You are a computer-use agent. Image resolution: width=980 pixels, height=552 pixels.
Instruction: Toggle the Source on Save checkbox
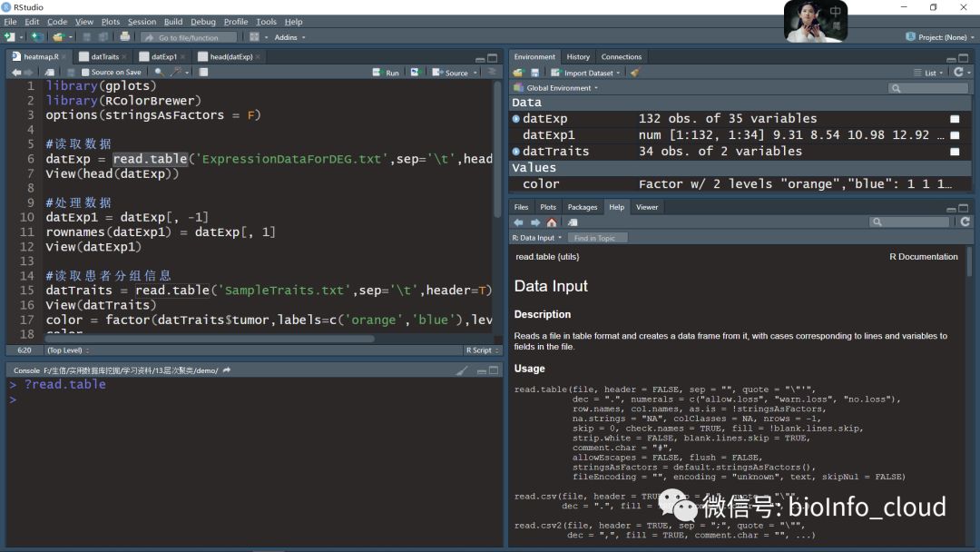point(85,73)
